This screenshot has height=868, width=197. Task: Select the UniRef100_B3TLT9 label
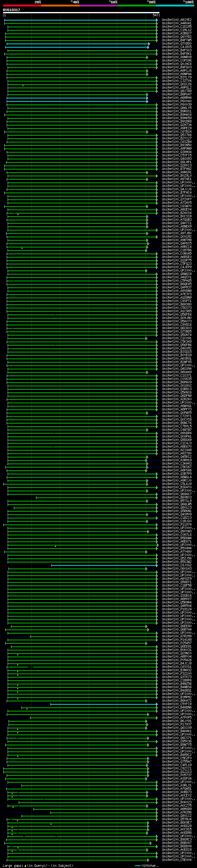177,78
